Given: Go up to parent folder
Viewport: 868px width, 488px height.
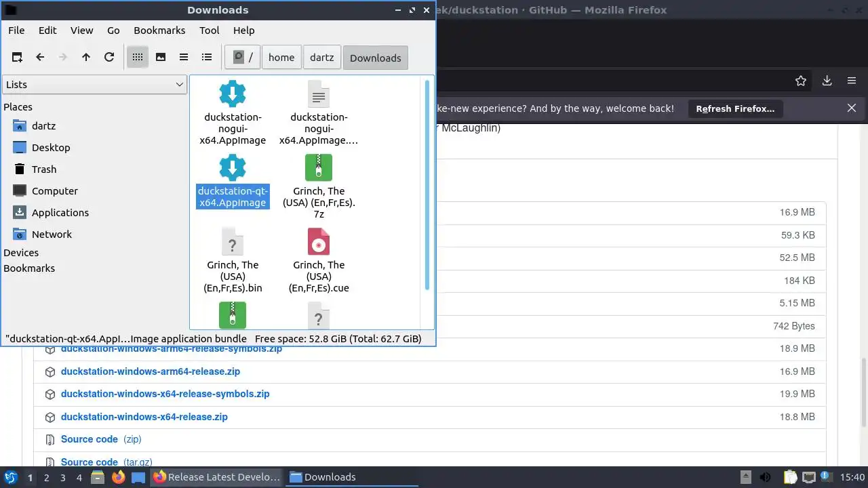Looking at the screenshot, I should point(86,58).
